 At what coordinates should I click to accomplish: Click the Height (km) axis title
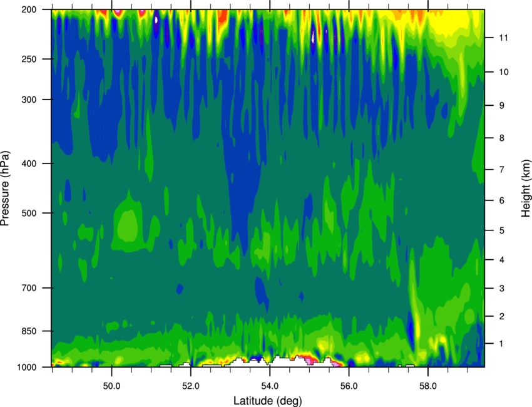tap(526, 188)
